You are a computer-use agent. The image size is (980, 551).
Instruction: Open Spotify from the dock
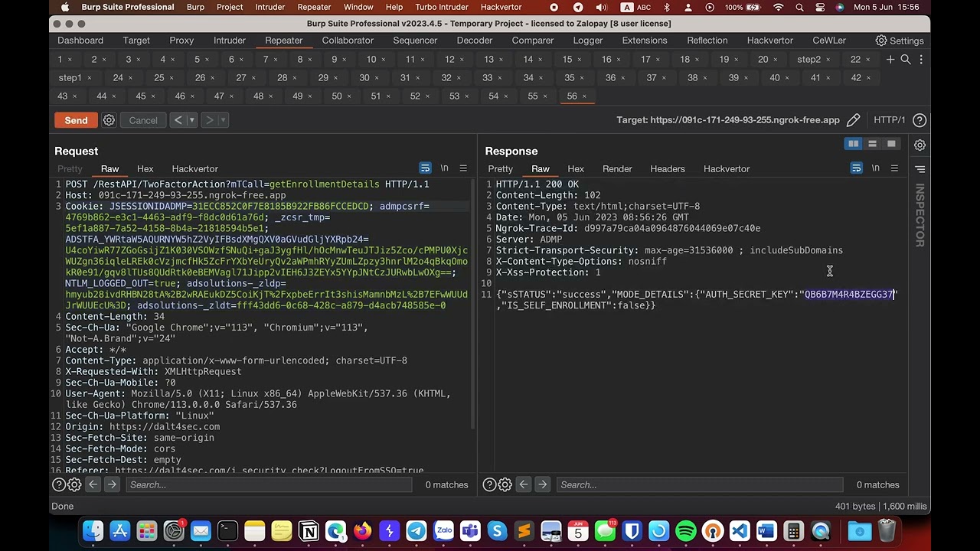coord(686,530)
